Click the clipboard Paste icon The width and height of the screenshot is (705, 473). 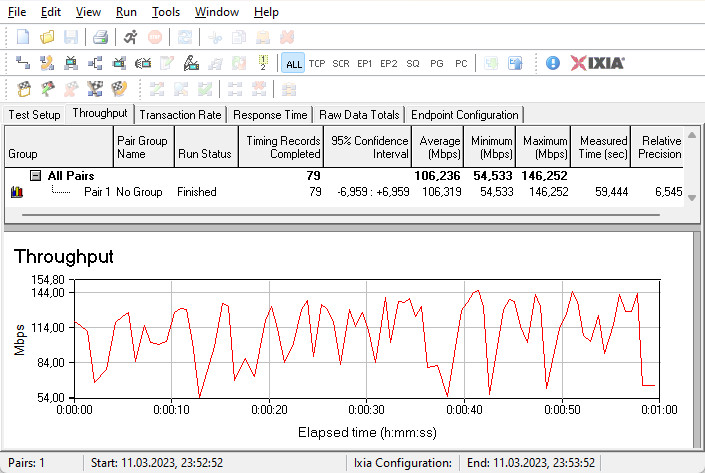(263, 37)
